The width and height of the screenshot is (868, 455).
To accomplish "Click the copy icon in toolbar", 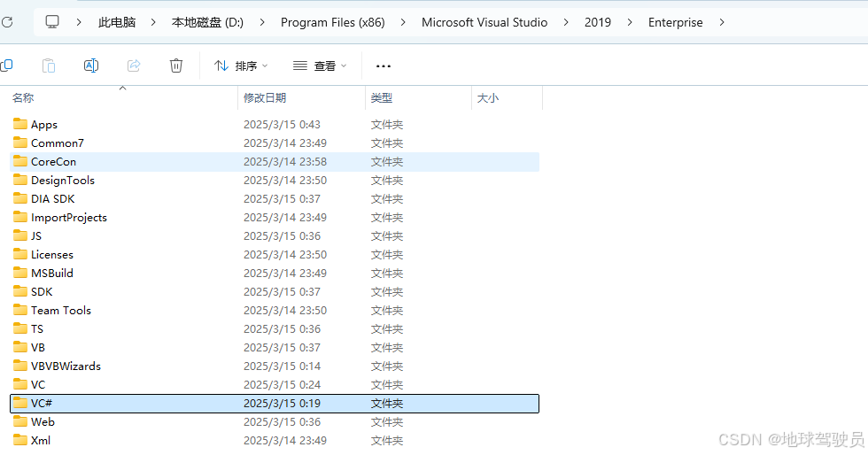I will coord(7,66).
